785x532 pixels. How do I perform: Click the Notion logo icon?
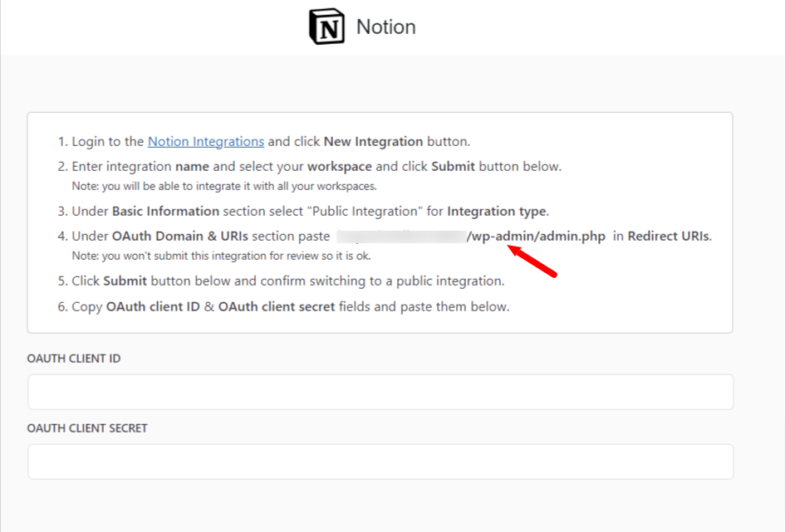(327, 27)
